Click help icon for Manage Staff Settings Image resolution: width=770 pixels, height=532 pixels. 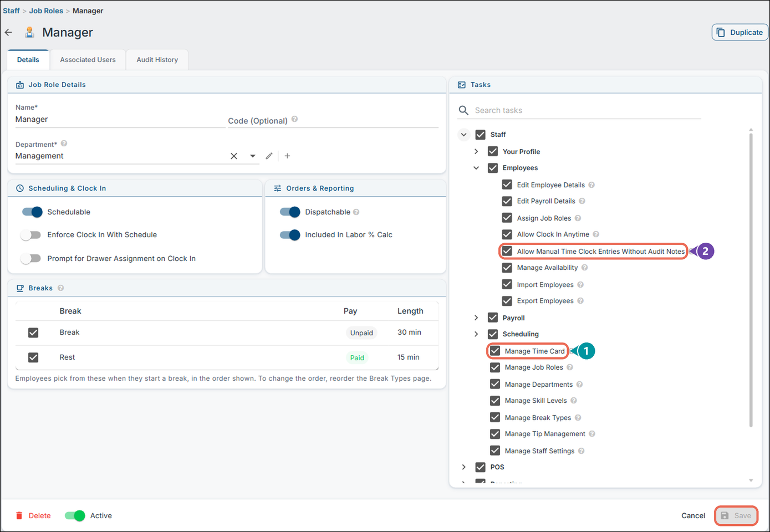pos(581,451)
